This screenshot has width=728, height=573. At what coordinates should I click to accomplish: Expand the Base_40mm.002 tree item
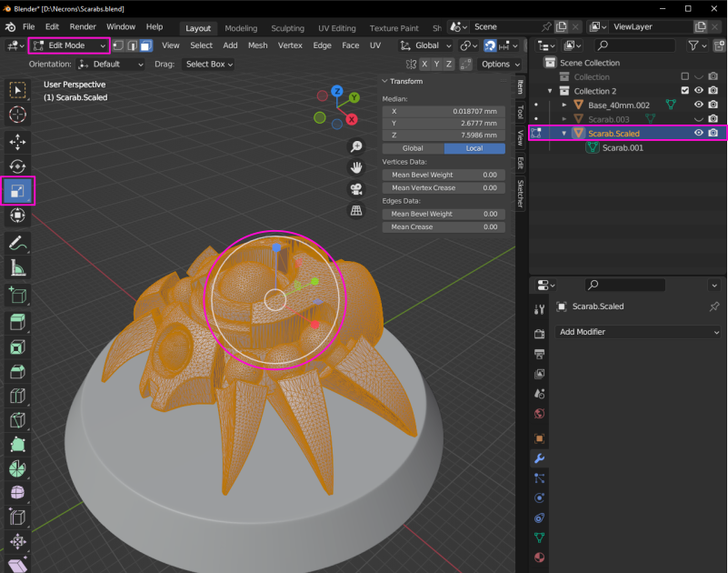click(x=564, y=105)
